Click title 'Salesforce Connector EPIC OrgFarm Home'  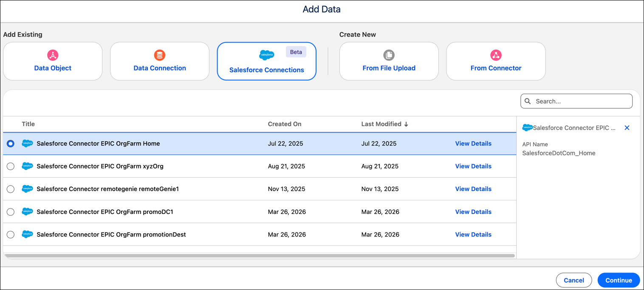98,144
